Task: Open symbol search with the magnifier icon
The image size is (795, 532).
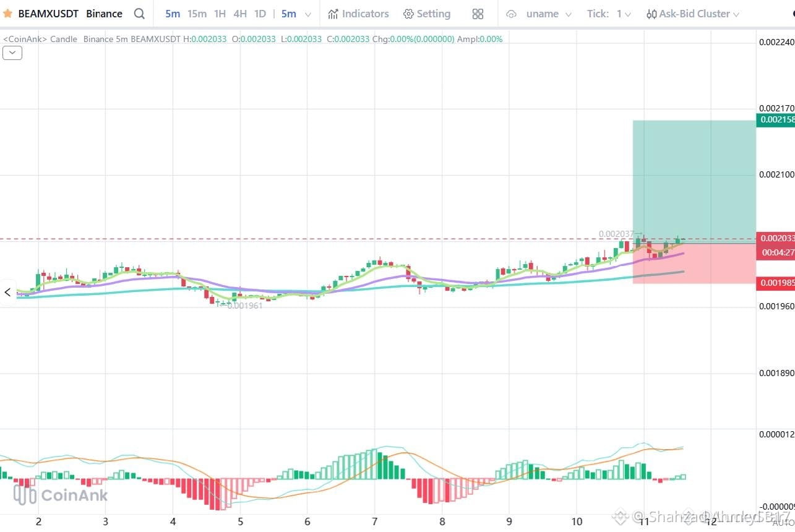Action: [x=140, y=14]
